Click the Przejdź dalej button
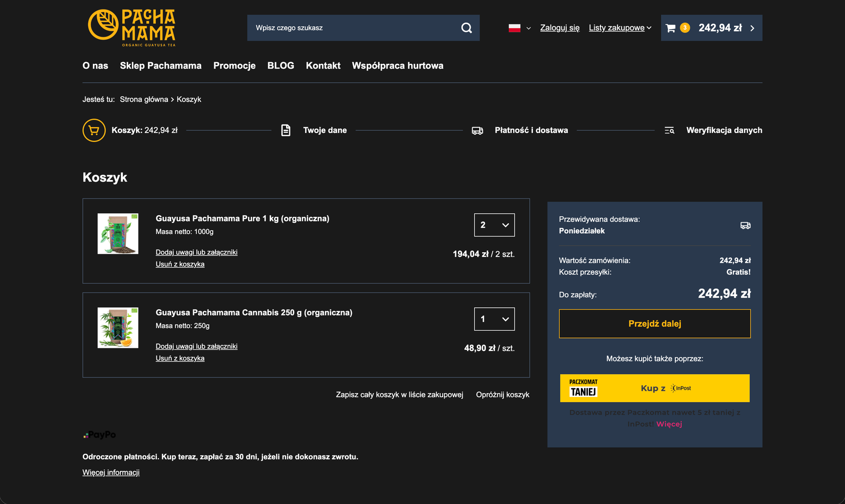 click(x=655, y=324)
